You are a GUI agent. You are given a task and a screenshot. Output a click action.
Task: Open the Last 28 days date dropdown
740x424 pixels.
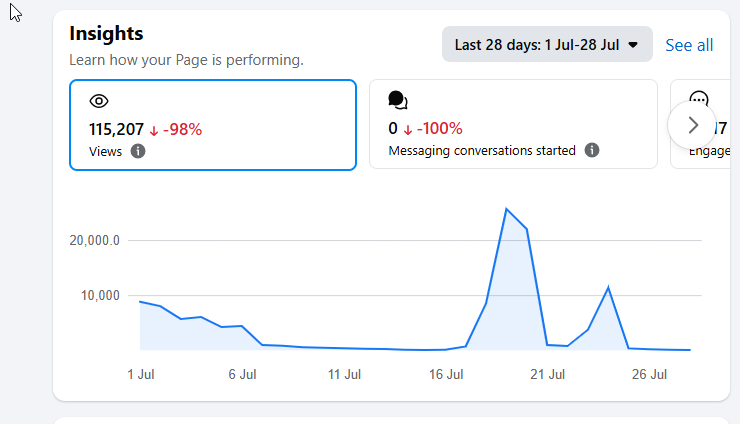547,44
